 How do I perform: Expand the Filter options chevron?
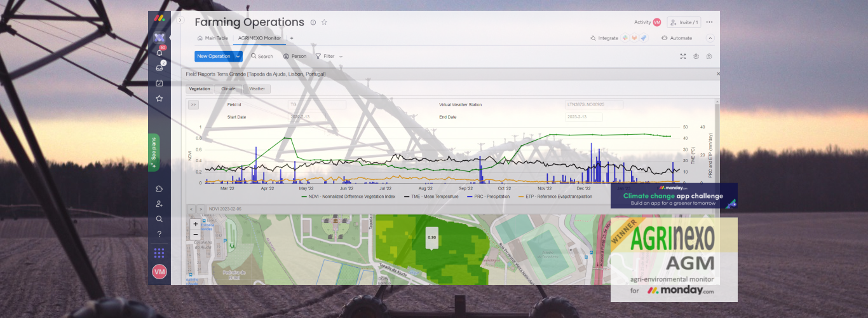pyautogui.click(x=341, y=57)
